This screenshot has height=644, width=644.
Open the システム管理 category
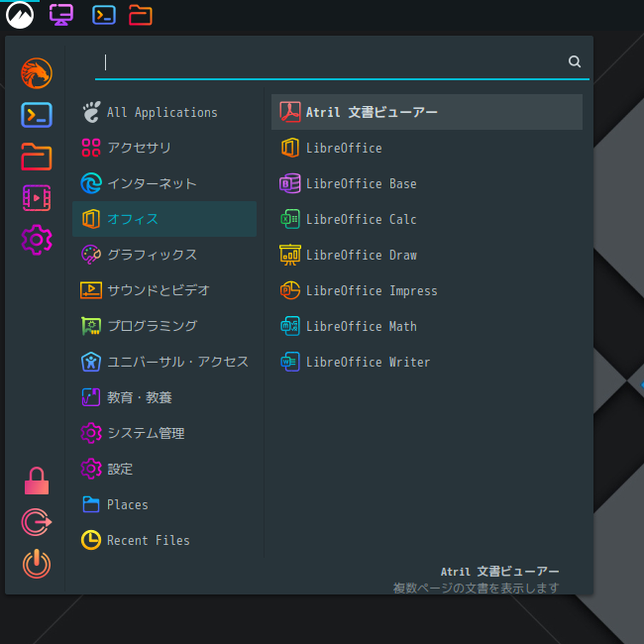coord(164,433)
